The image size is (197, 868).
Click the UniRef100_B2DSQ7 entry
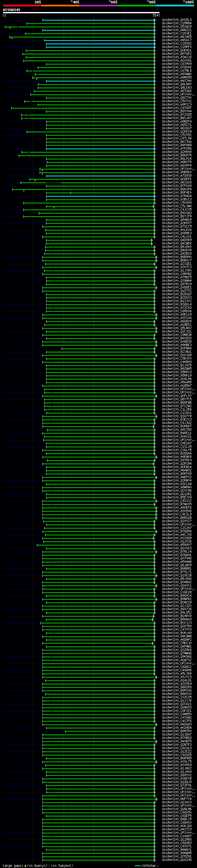coord(177,294)
